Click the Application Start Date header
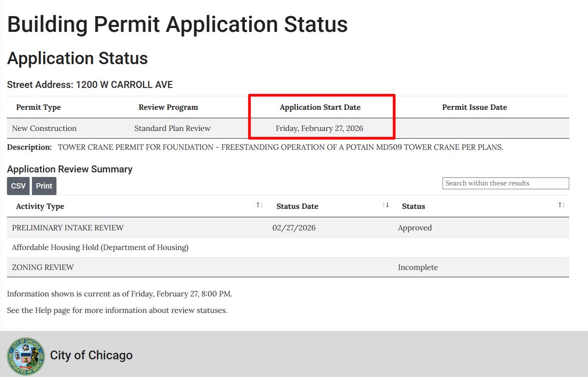The height and width of the screenshot is (377, 588). click(x=320, y=107)
